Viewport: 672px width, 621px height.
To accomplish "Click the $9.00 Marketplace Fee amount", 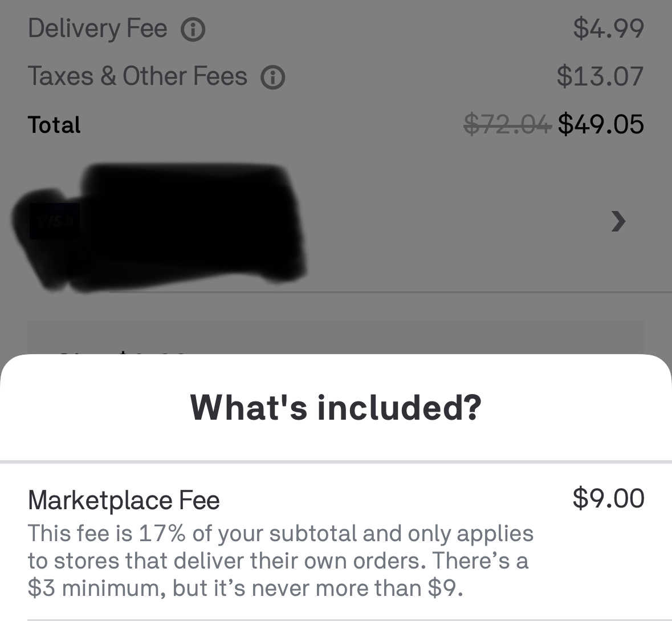I will (x=608, y=498).
